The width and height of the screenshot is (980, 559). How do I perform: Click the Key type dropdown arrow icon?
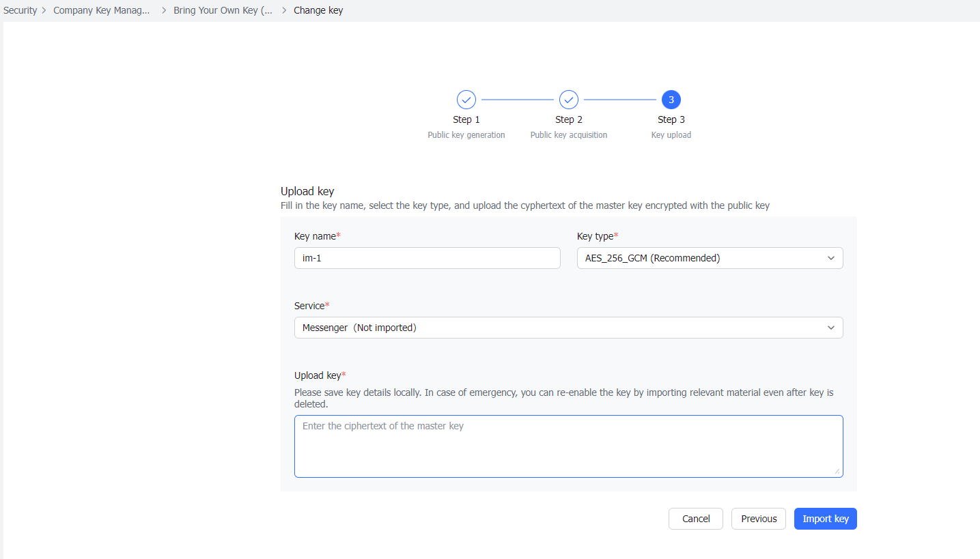point(831,258)
